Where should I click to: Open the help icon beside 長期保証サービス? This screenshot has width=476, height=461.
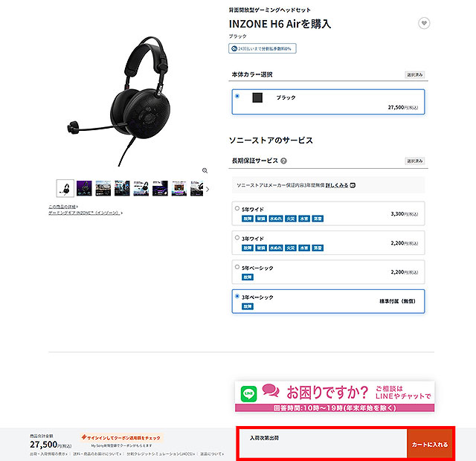point(283,161)
